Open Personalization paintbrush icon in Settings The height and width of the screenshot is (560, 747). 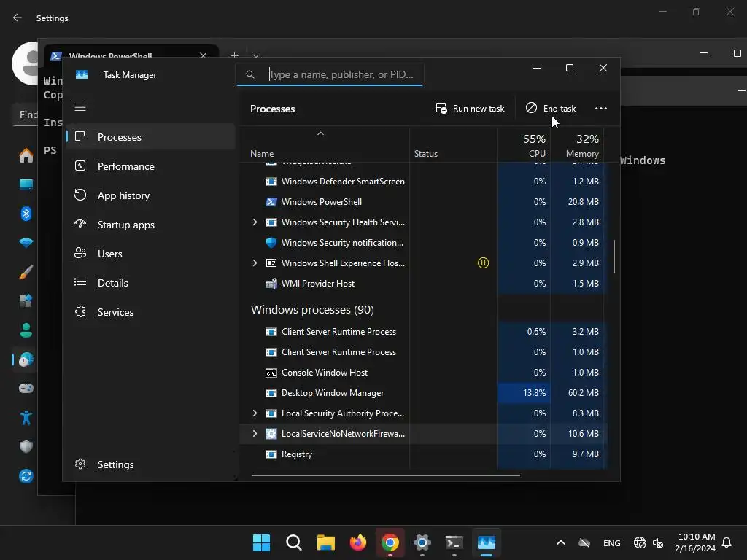pyautogui.click(x=26, y=272)
